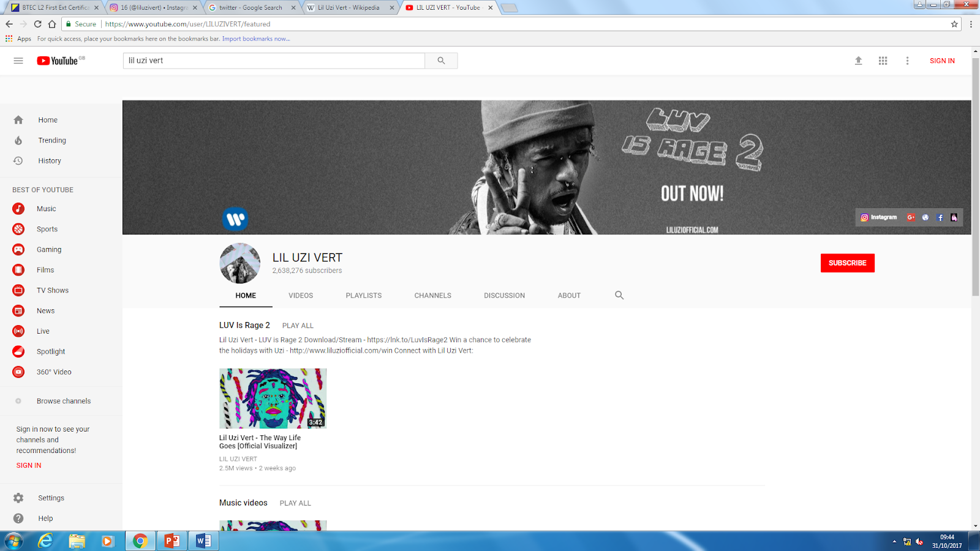The width and height of the screenshot is (980, 551).
Task: Play all Music videos
Action: click(x=295, y=503)
